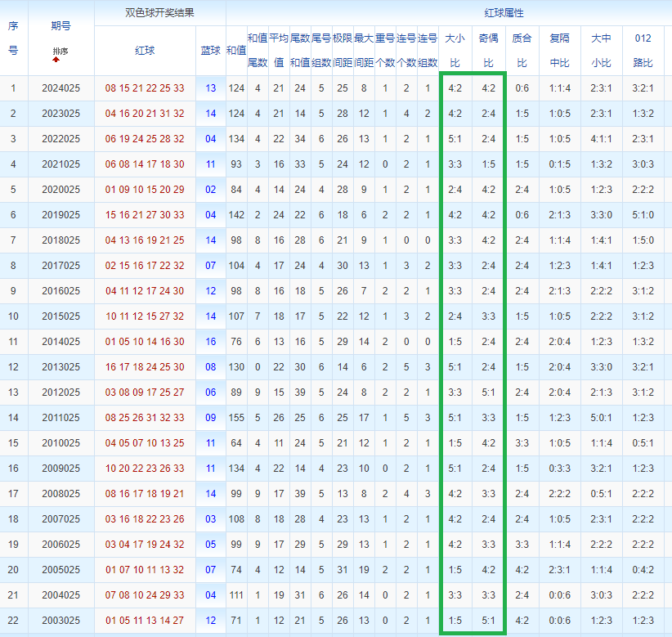672x637 pixels.
Task: Click blue ball 13 in row 1
Action: point(211,88)
